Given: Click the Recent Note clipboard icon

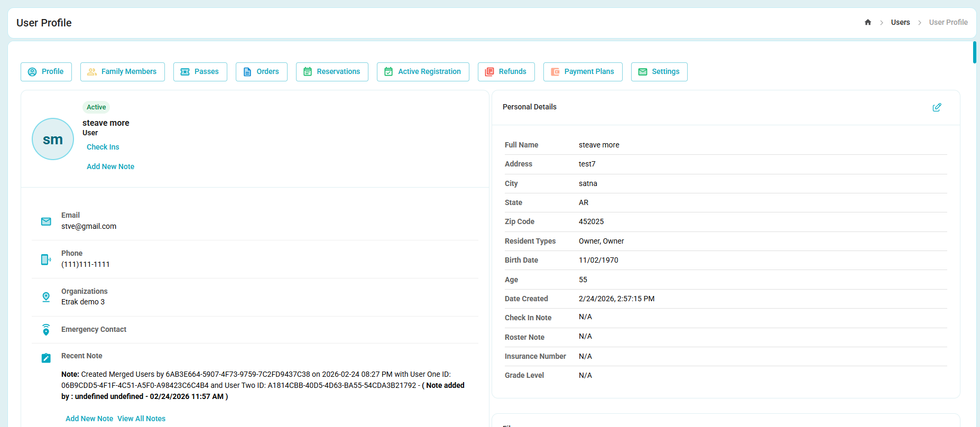Looking at the screenshot, I should 46,358.
